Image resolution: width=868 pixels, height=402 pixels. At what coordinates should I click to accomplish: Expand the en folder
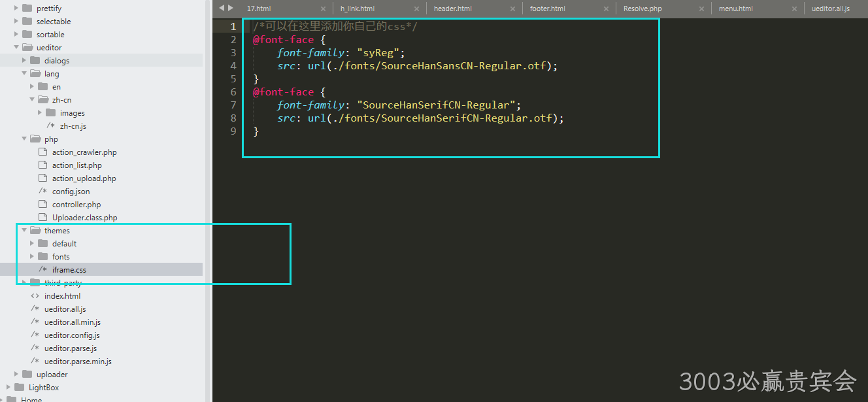(x=32, y=87)
